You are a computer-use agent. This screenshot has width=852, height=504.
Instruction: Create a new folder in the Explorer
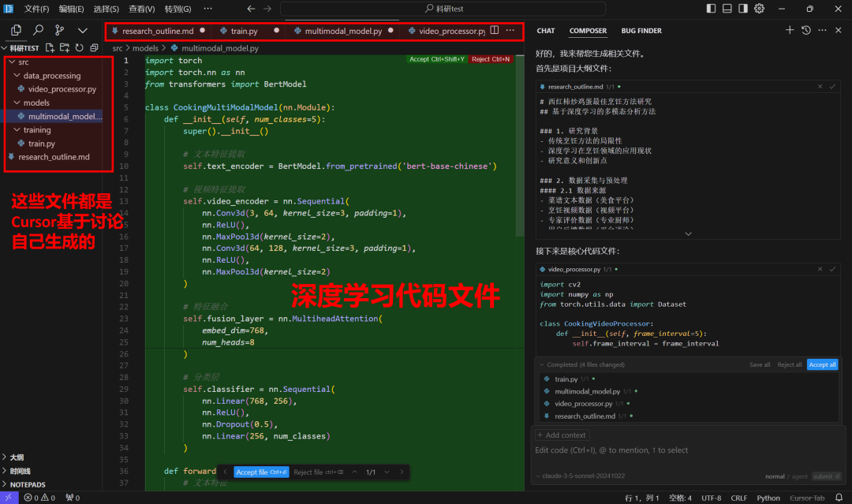point(65,47)
